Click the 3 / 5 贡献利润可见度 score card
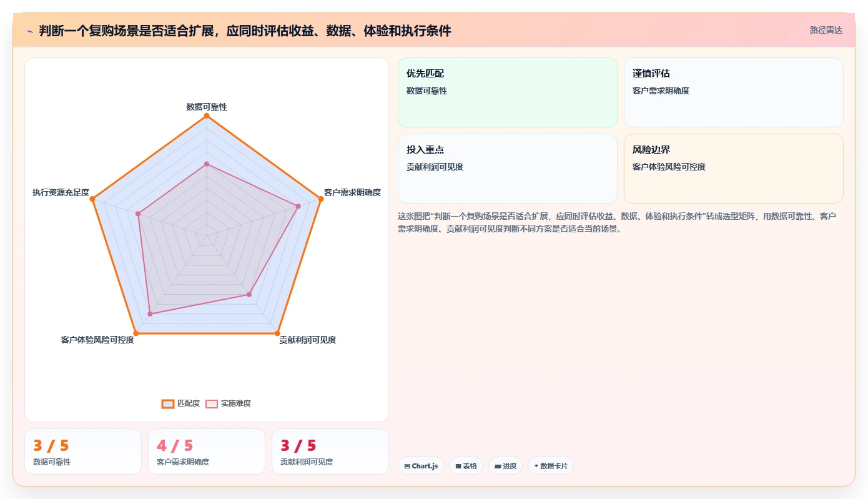The image size is (868, 499). coord(330,452)
